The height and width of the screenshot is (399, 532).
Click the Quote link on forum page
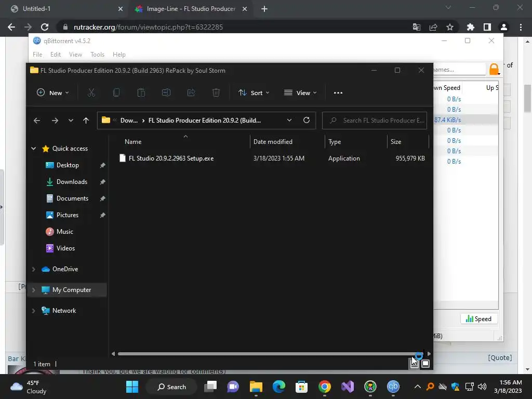tap(500, 357)
